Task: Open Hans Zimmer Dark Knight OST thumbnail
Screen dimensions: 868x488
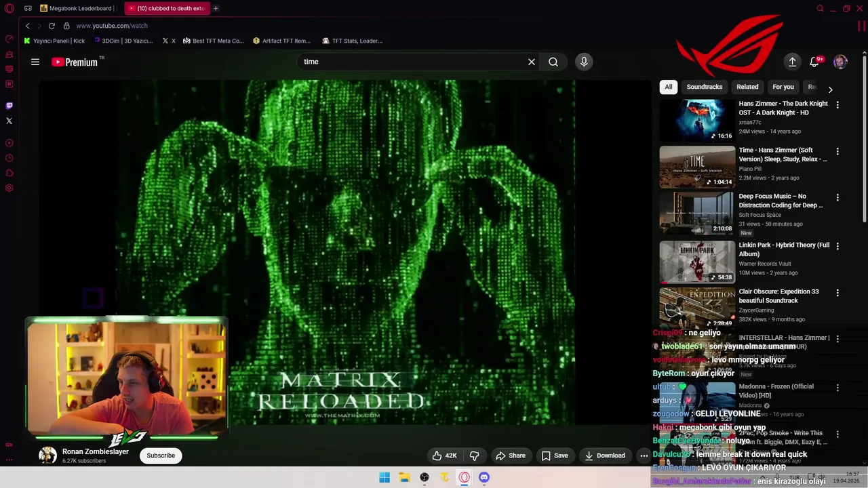Action: tap(697, 121)
